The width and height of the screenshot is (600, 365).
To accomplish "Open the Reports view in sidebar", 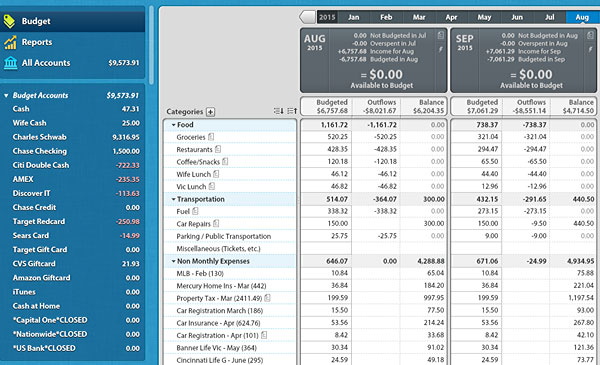I will [x=73, y=42].
